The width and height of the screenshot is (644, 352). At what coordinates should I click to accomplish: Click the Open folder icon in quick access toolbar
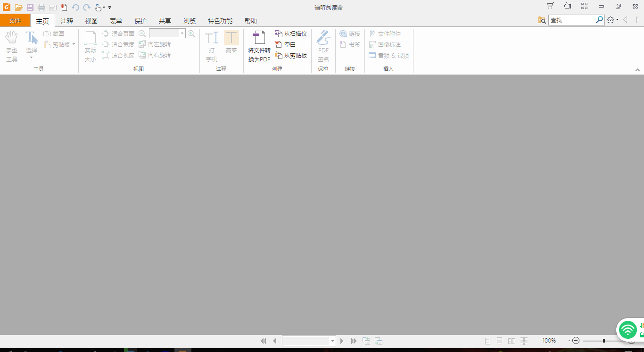[x=18, y=7]
